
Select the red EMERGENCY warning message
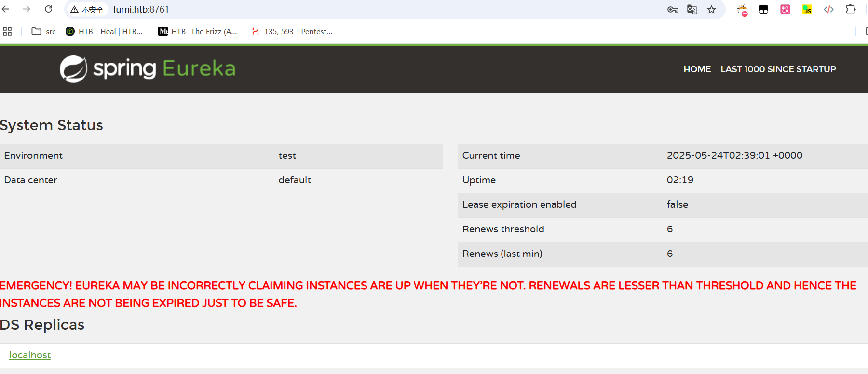[x=428, y=294]
